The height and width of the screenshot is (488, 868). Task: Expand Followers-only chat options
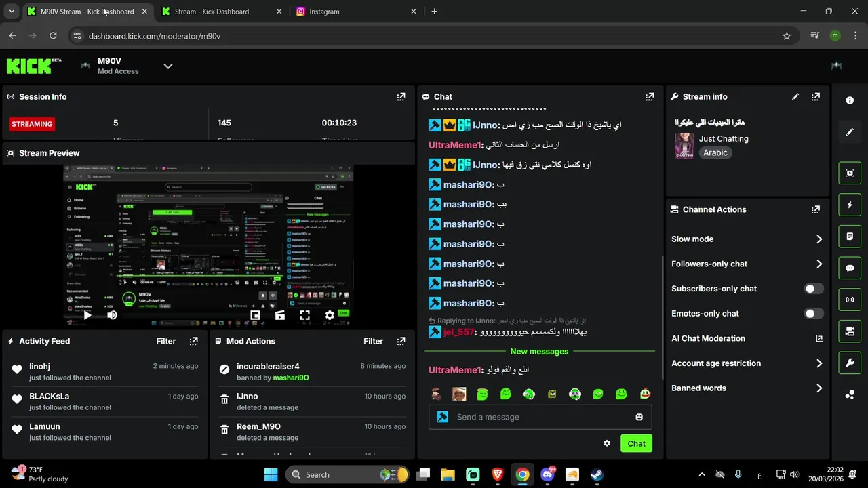tap(747, 264)
